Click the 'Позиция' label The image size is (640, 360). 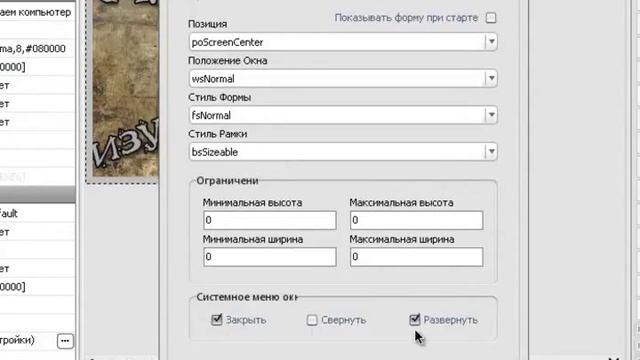(207, 24)
